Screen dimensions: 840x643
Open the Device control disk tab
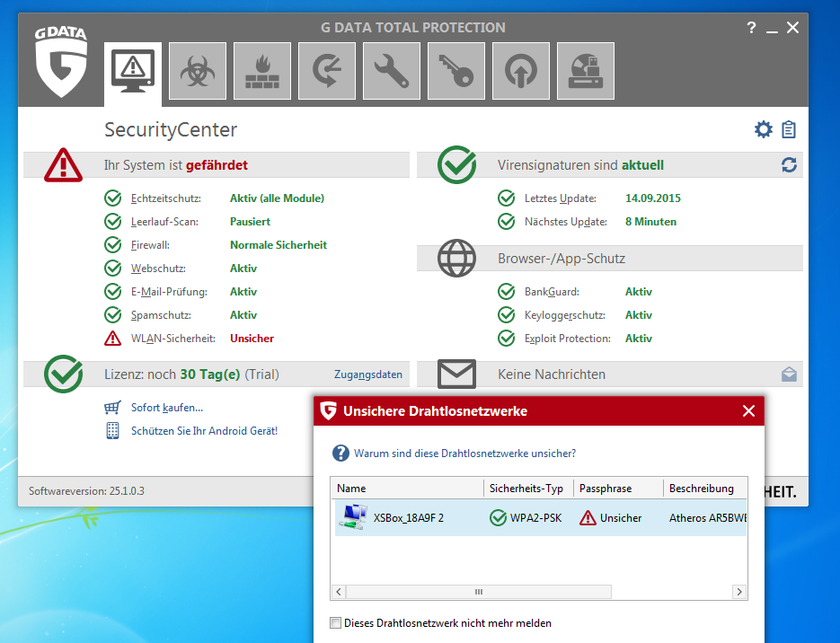[586, 71]
